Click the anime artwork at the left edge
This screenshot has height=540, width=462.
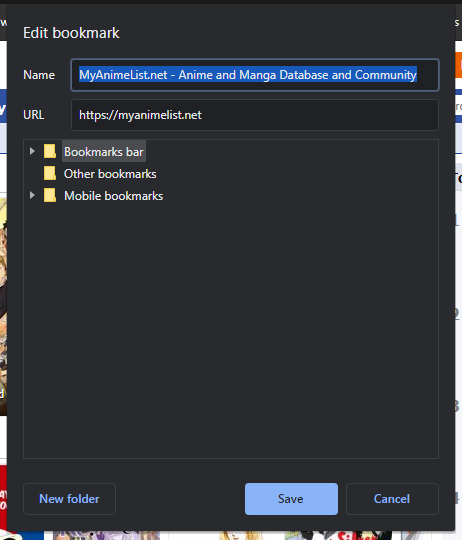[3, 307]
